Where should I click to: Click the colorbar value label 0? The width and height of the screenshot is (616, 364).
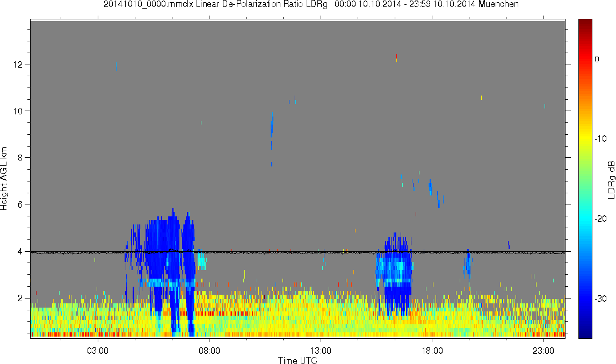pyautogui.click(x=597, y=59)
